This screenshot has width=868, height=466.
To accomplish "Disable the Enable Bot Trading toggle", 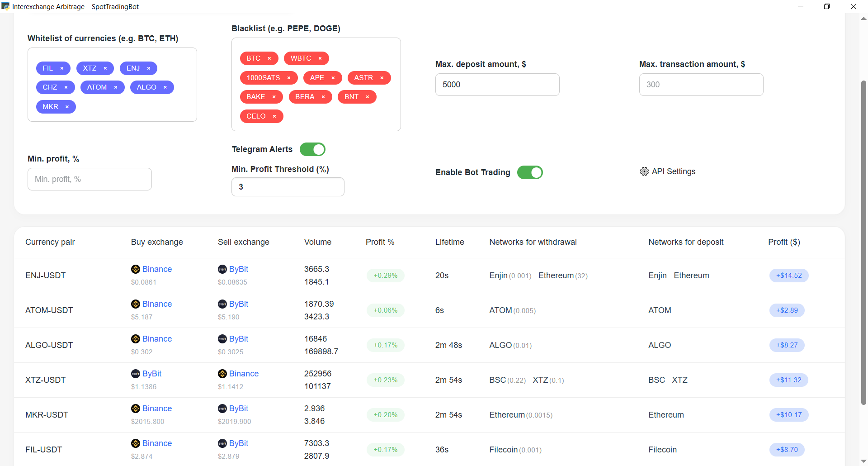I will [530, 172].
